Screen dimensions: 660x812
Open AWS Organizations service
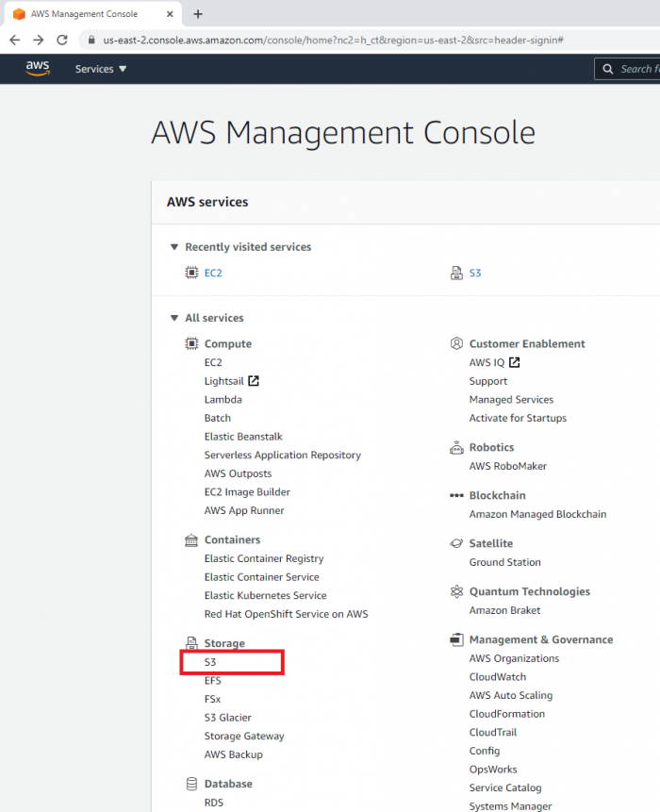click(515, 658)
